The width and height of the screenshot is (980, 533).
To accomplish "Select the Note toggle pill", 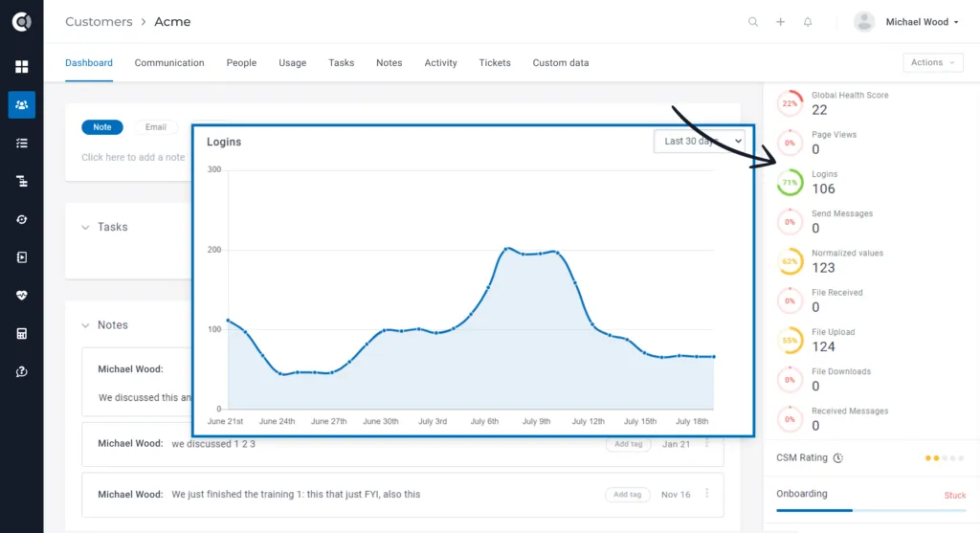I will [101, 127].
